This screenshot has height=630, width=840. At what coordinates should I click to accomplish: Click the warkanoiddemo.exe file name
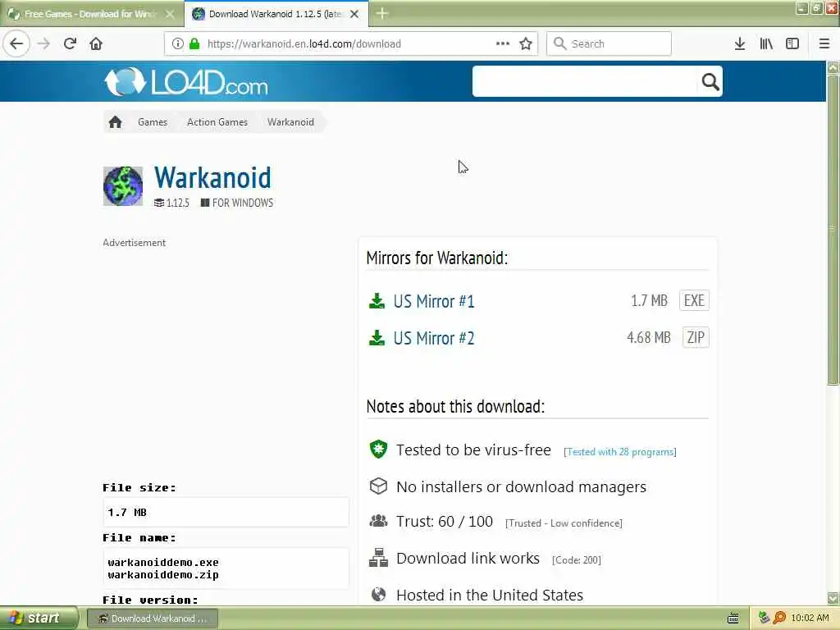point(163,563)
